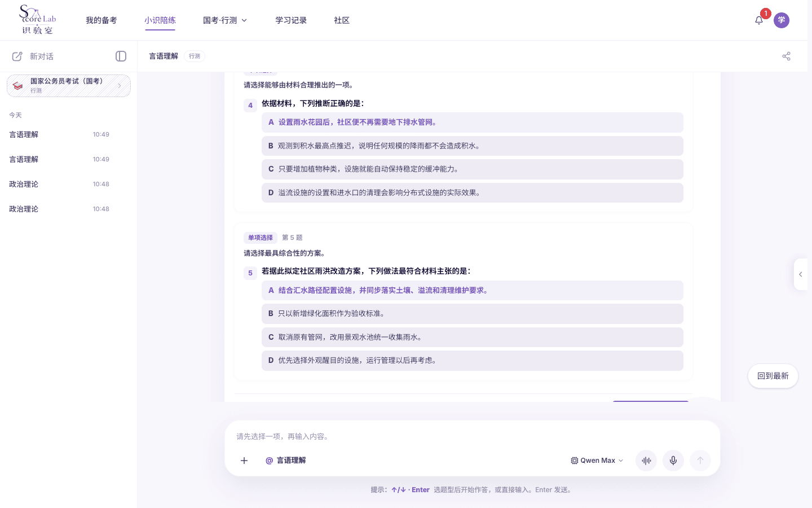Screen dimensions: 812x508
Task: Click the @ mention icon
Action: 269,461
